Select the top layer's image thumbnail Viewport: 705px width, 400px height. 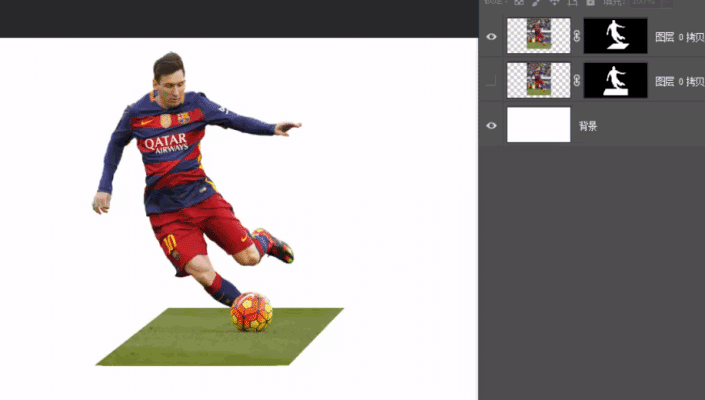coord(539,36)
